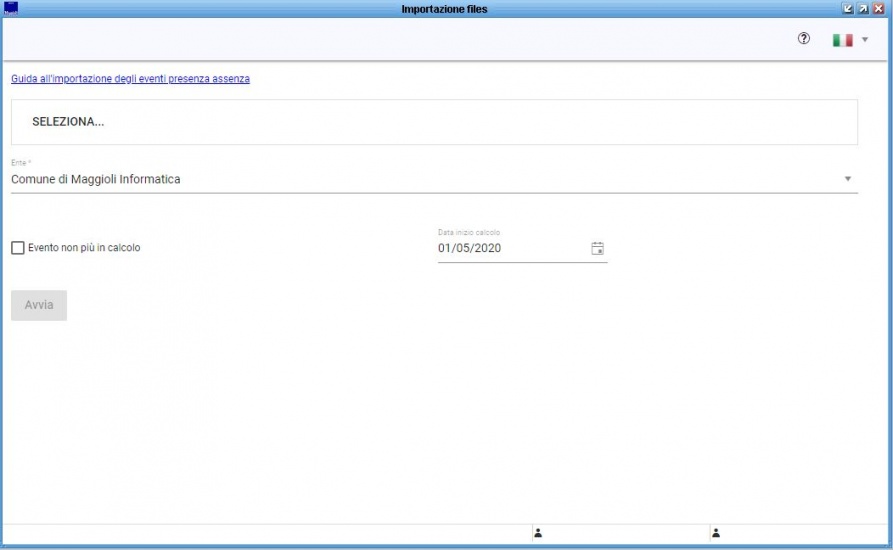Enable Evento non più in calcolo checkbox
The height and width of the screenshot is (550, 893).
point(18,248)
